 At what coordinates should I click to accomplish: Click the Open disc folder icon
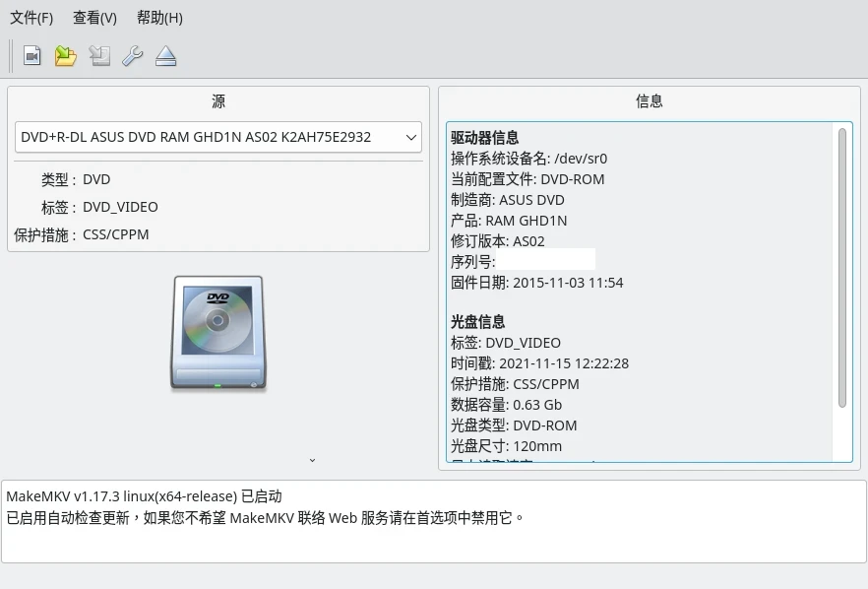(65, 56)
